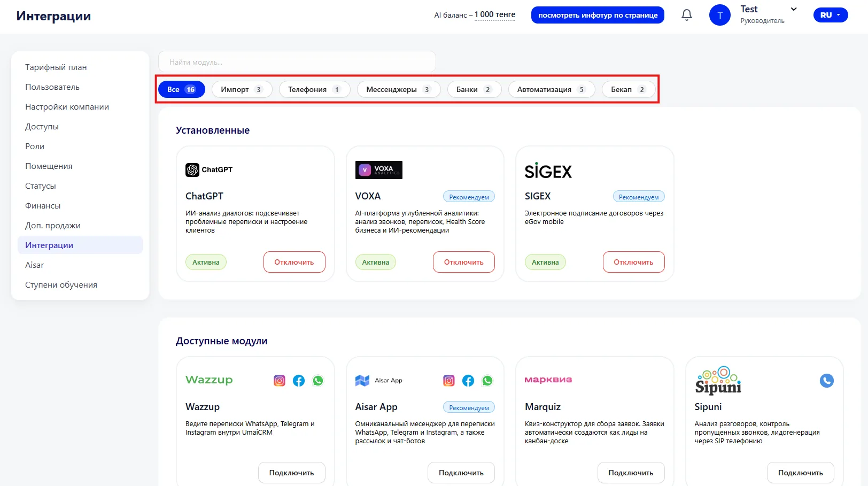This screenshot has height=486, width=868.
Task: Disable the VOXA integration
Action: 464,262
